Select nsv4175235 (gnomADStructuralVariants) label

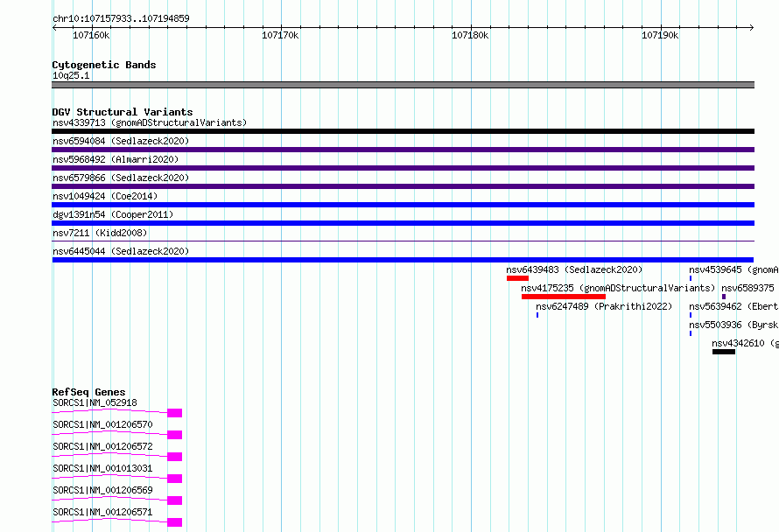click(618, 288)
